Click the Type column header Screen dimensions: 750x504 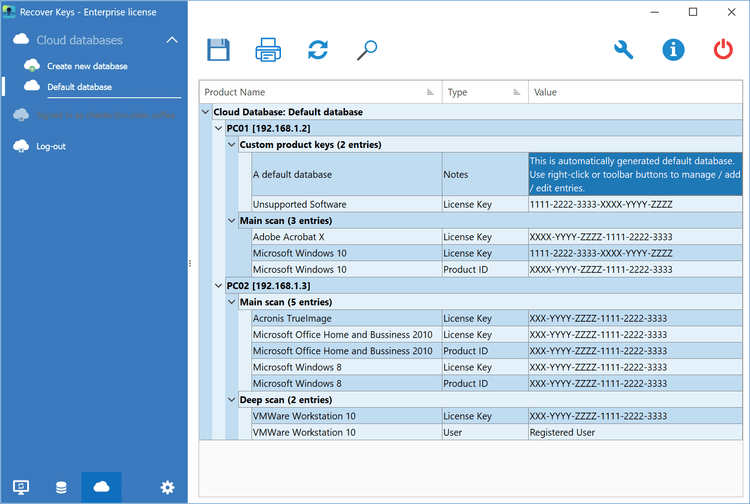[x=485, y=92]
